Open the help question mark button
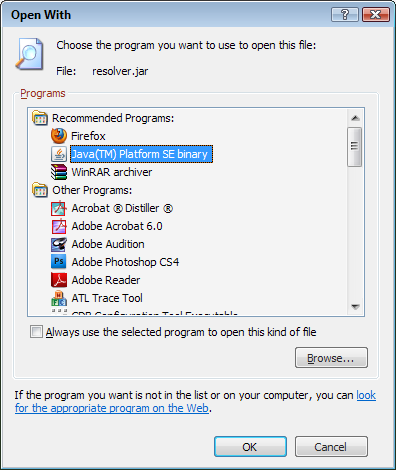The height and width of the screenshot is (470, 396). tap(345, 15)
